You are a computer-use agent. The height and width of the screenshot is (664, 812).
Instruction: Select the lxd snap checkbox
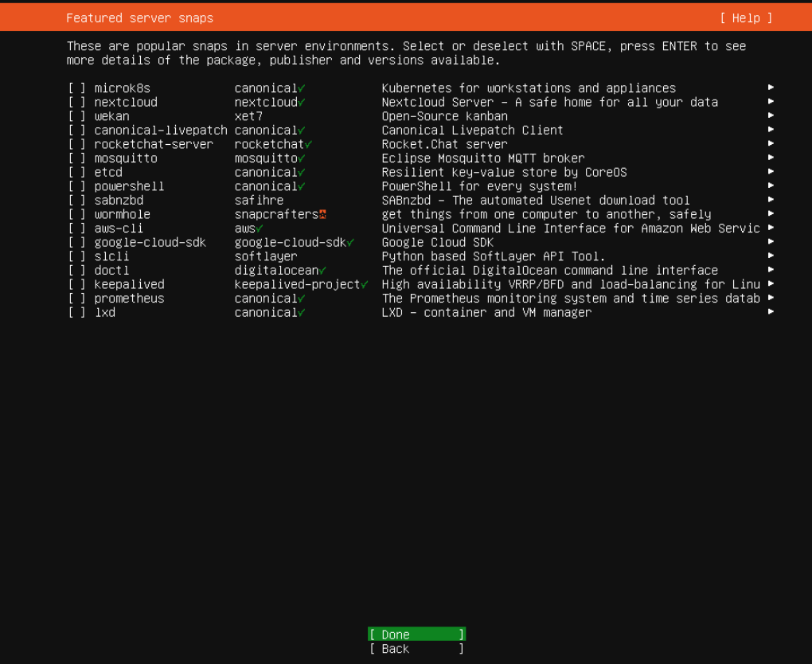(x=76, y=312)
